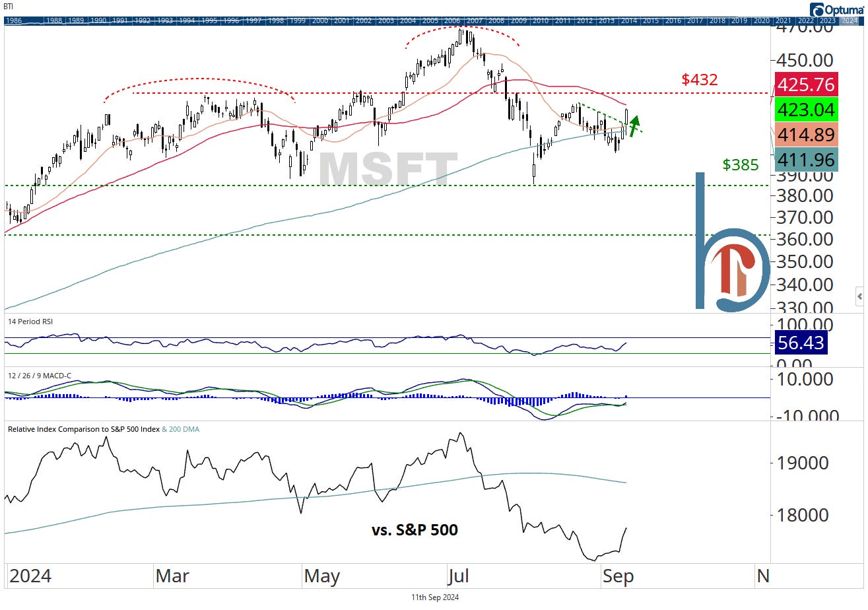Jump to 2021 in the year timeline bar
This screenshot has height=610, width=868.
tap(784, 20)
